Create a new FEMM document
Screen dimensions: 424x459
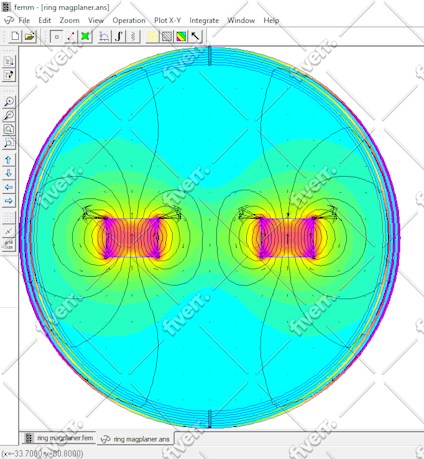15,36
